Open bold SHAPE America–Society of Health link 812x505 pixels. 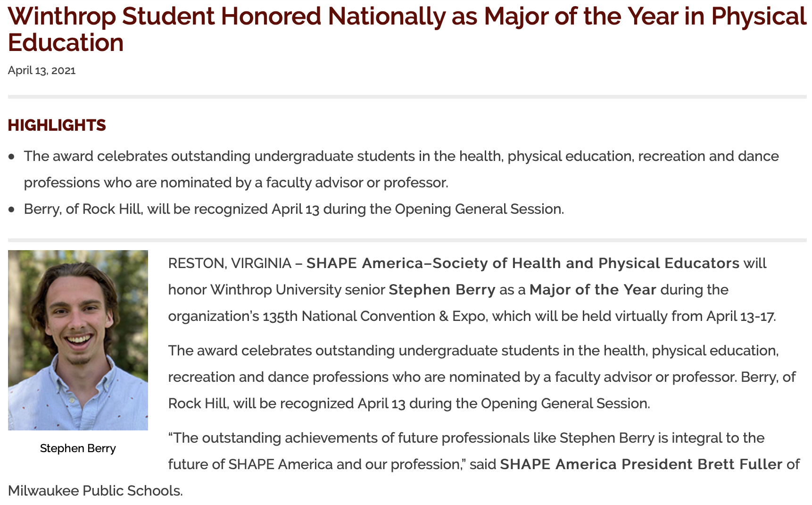pos(522,263)
